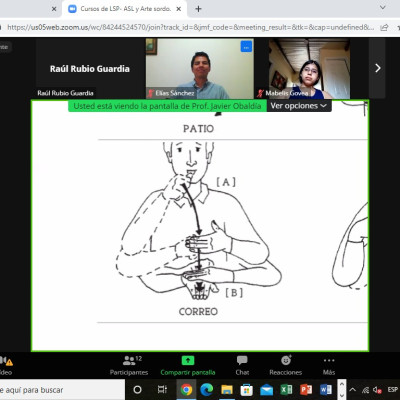Image resolution: width=400 pixels, height=400 pixels.
Task: Open the Zoom Chat panel
Action: (x=242, y=365)
